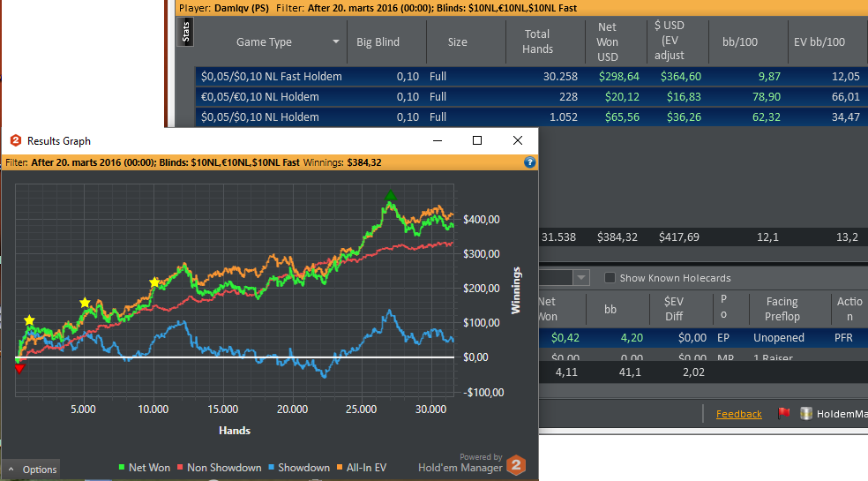Click the red flag icon beside Feedback
The height and width of the screenshot is (481, 868).
pos(783,413)
